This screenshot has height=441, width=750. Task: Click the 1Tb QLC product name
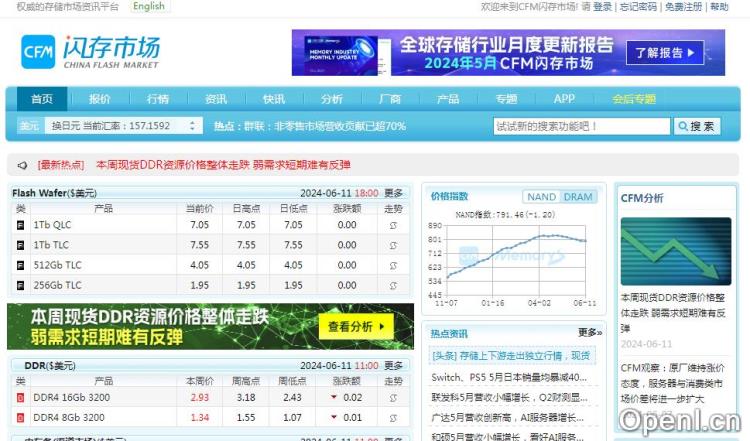[x=52, y=225]
